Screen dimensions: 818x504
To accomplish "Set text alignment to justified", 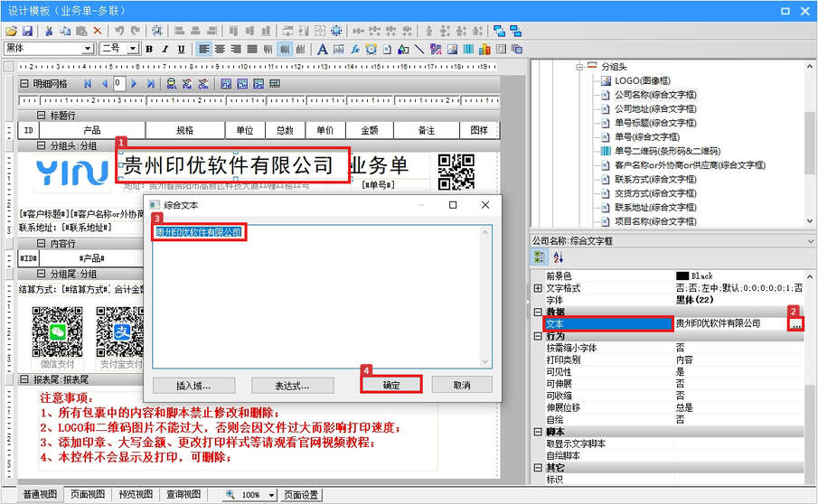I will pyautogui.click(x=252, y=49).
